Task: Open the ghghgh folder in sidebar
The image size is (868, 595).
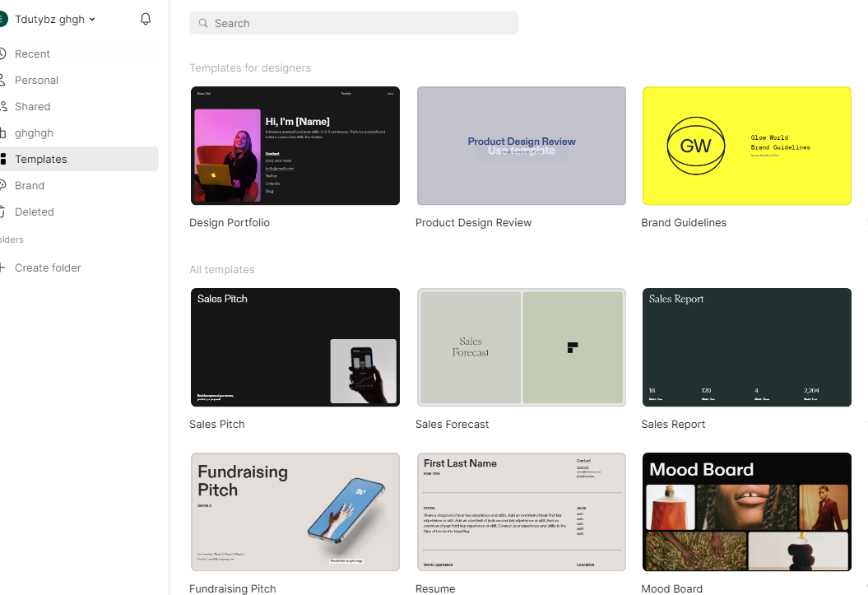Action: pos(34,132)
